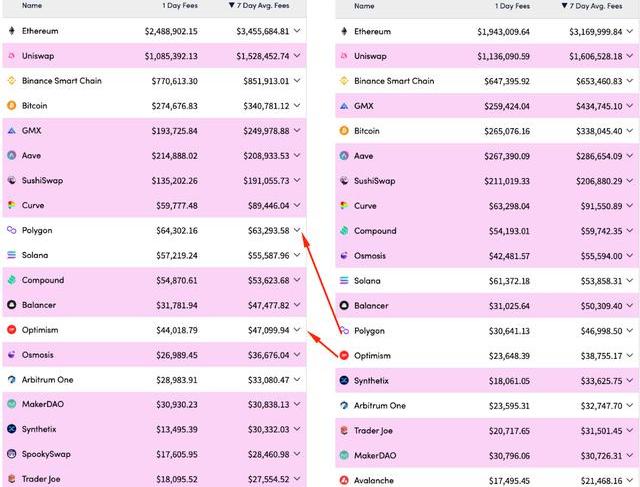Viewport: 640px width, 487px height.
Task: Click the Ethereum icon in left table
Action: point(12,31)
